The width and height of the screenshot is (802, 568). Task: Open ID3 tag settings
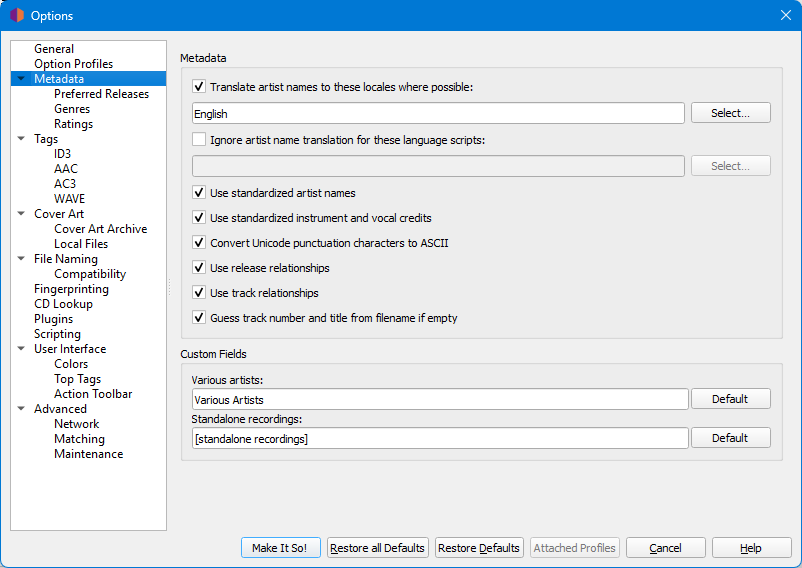(x=62, y=153)
